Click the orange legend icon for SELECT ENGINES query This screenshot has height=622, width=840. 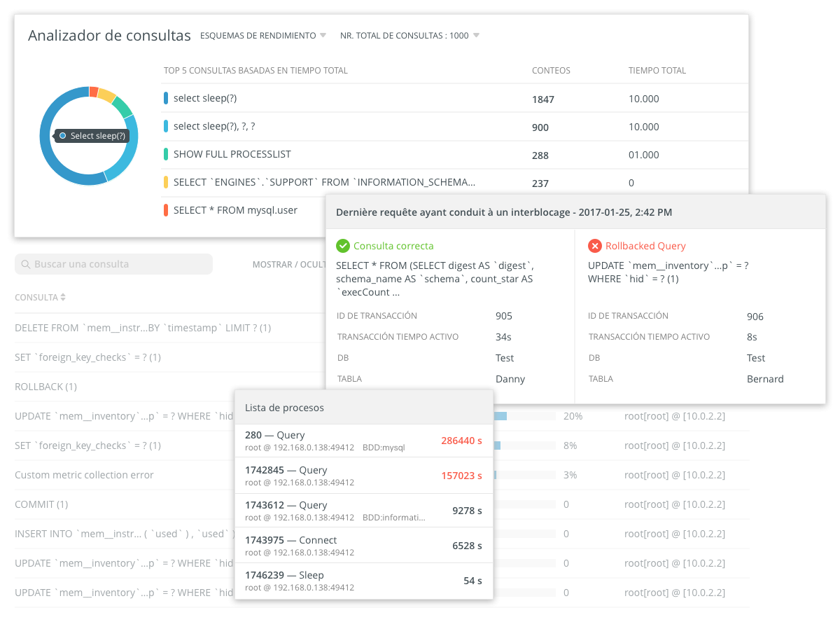[x=164, y=181]
